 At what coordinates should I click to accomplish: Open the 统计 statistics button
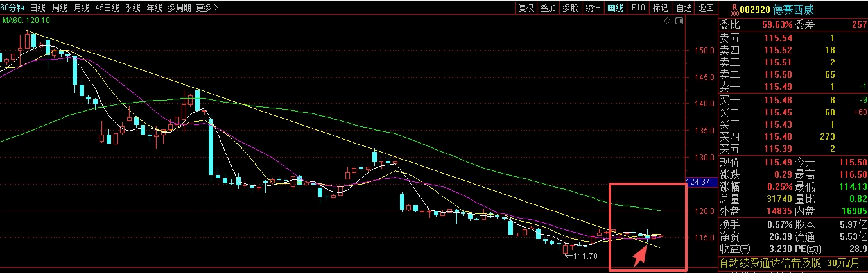pyautogui.click(x=593, y=8)
